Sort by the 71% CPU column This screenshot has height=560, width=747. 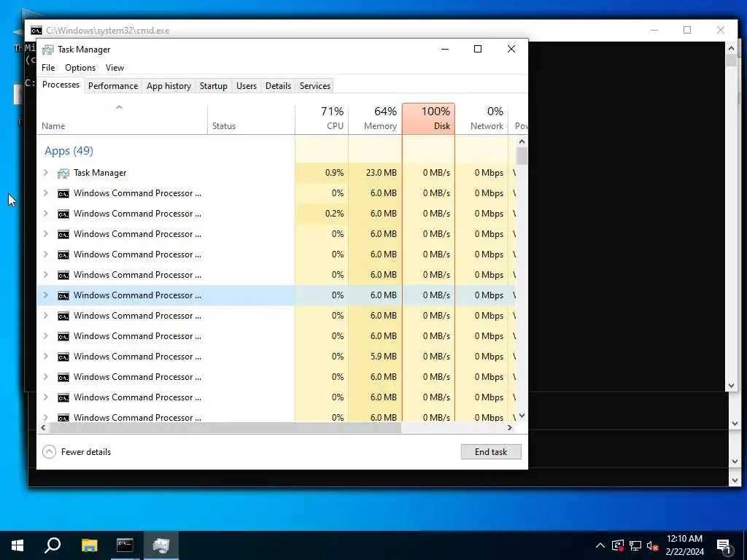coord(322,119)
